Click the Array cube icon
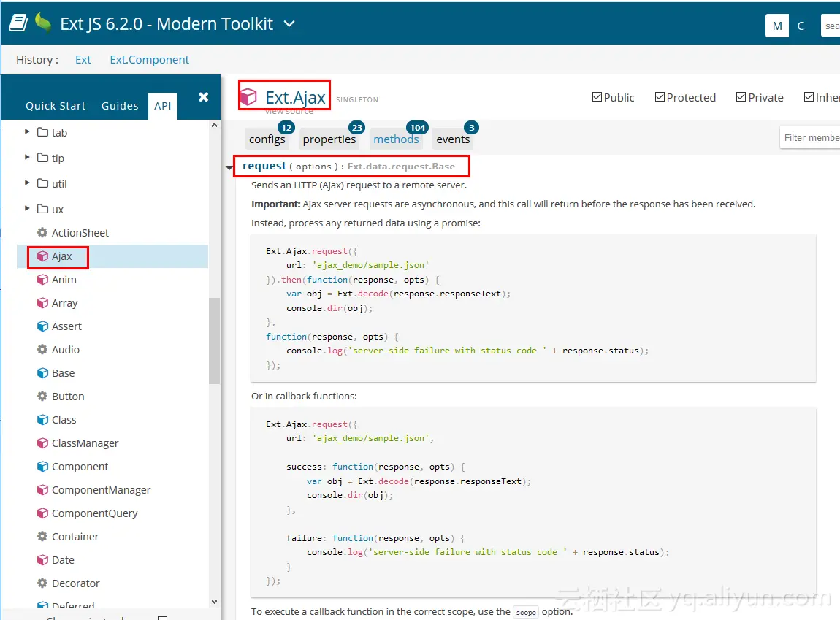The height and width of the screenshot is (620, 840). pyautogui.click(x=42, y=303)
